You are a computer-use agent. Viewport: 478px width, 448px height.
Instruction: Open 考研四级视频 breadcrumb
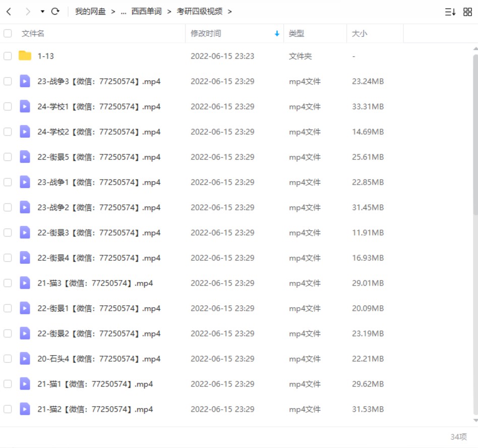tap(200, 12)
